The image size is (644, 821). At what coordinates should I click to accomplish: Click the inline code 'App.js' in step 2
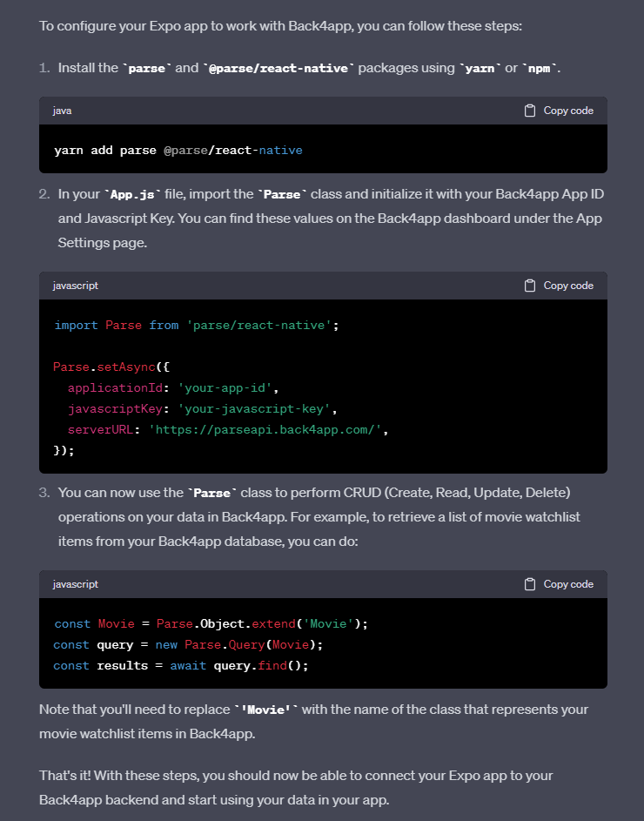click(x=132, y=194)
